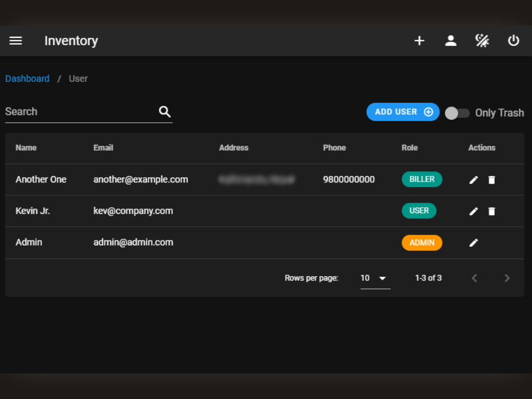Click phone number 9800000000
Viewport: 532px width, 399px height.
(x=349, y=179)
